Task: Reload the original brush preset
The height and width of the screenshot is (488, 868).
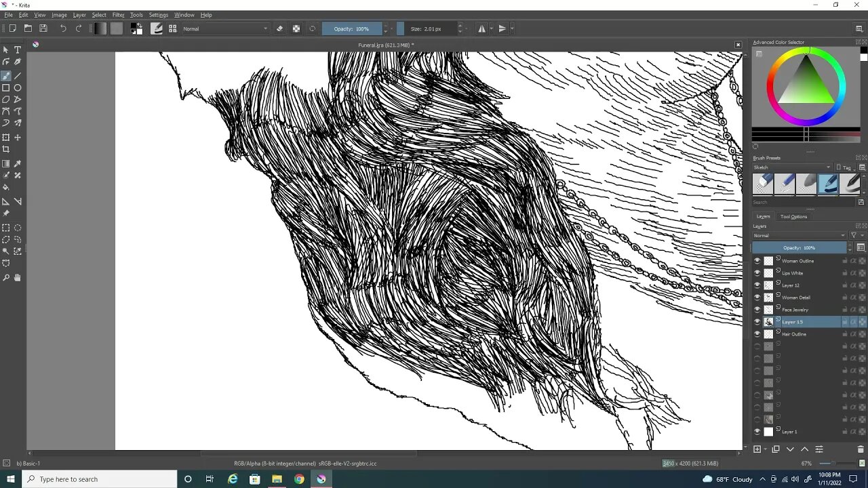Action: (312, 28)
